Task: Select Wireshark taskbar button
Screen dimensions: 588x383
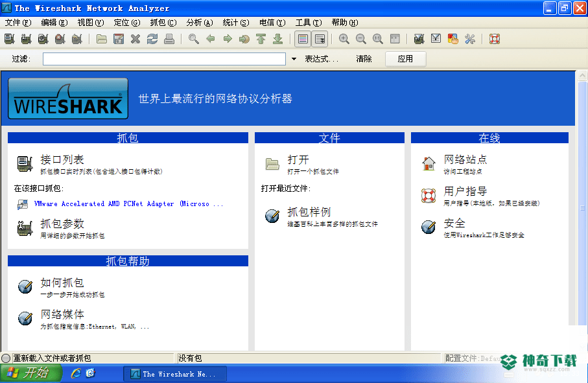Action: click(x=175, y=374)
